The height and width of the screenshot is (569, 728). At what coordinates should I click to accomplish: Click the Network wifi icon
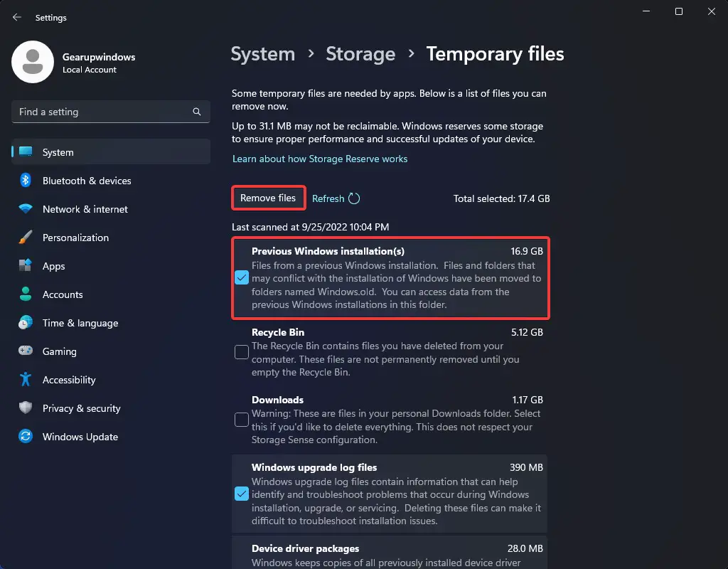(26, 208)
